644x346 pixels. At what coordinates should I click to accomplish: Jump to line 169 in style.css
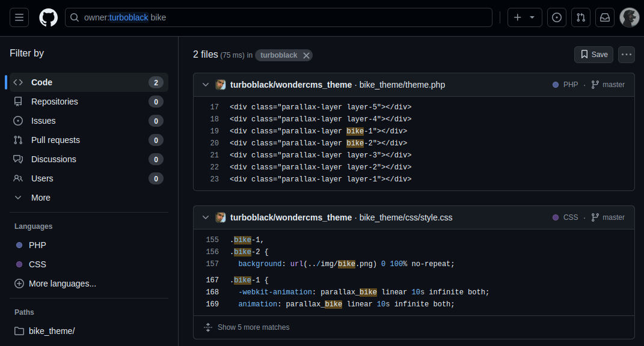(x=212, y=304)
